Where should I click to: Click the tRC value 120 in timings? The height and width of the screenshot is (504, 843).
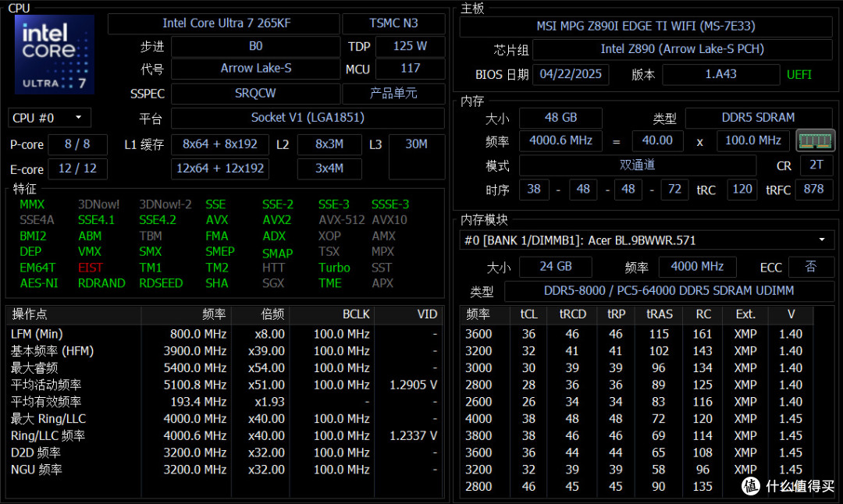(x=742, y=190)
